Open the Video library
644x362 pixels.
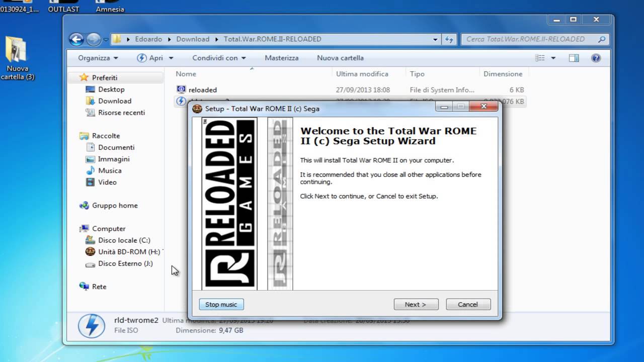107,182
